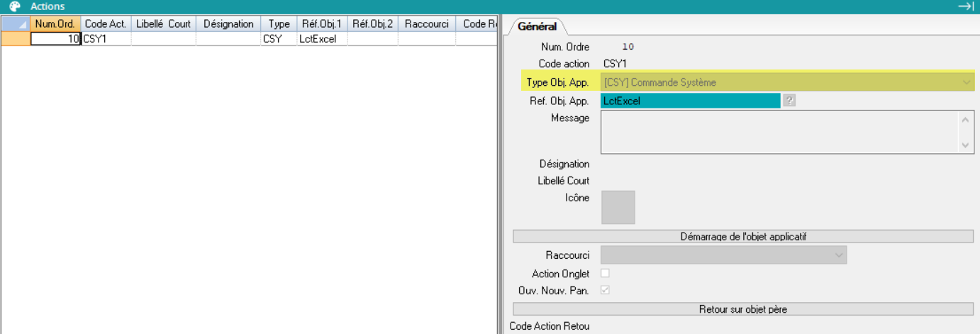
Task: Click the palette icon beside Actions title
Action: coord(15,6)
